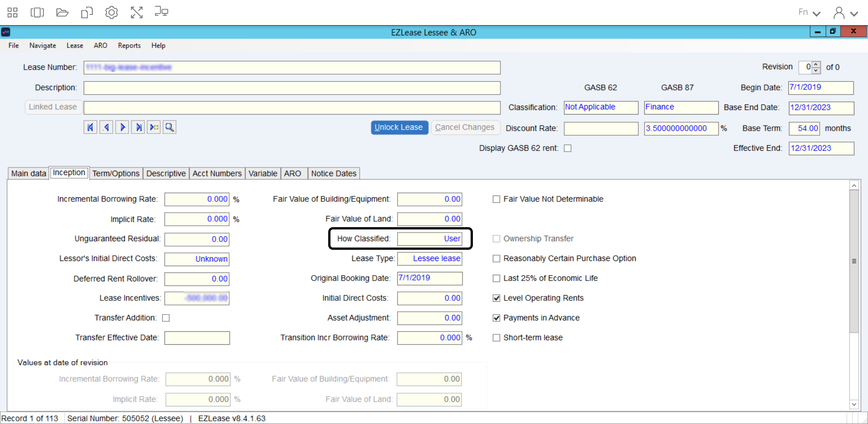This screenshot has width=868, height=424.
Task: Uncheck Level Operating Rents
Action: tap(496, 298)
